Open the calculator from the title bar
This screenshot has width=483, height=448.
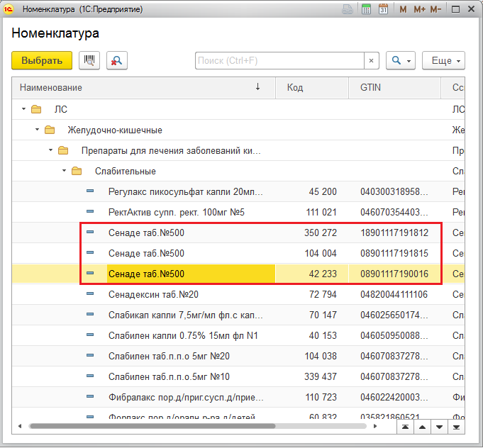tap(367, 9)
